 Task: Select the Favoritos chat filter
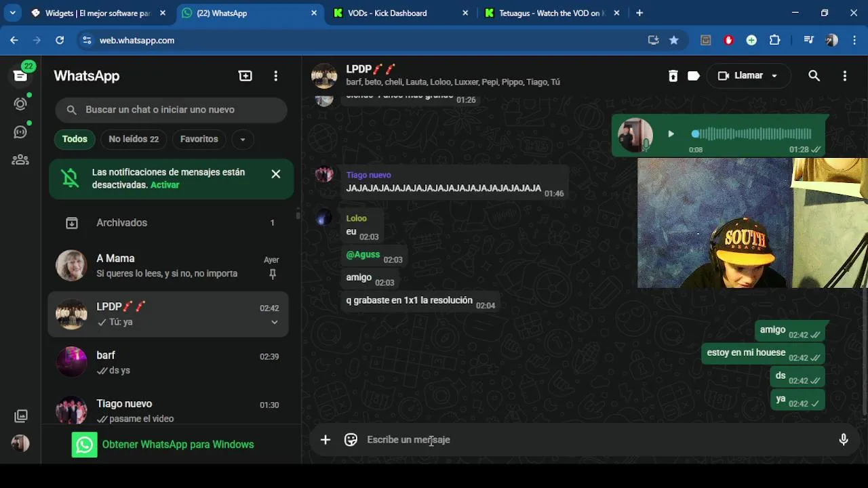click(199, 139)
